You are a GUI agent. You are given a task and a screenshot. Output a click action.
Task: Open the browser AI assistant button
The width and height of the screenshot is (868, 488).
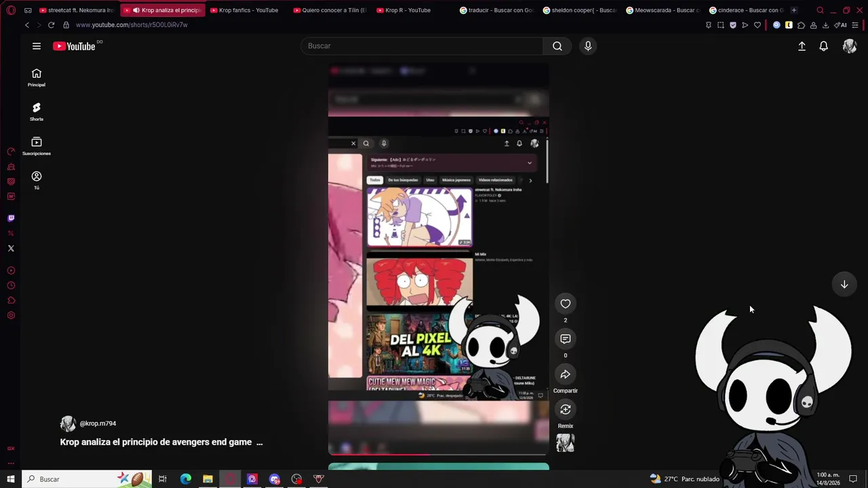point(841,25)
